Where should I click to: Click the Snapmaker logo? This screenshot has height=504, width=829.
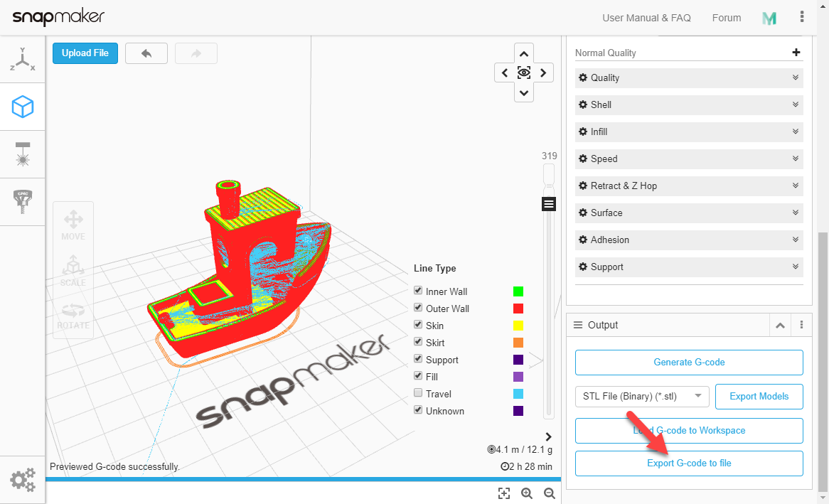pyautogui.click(x=58, y=17)
